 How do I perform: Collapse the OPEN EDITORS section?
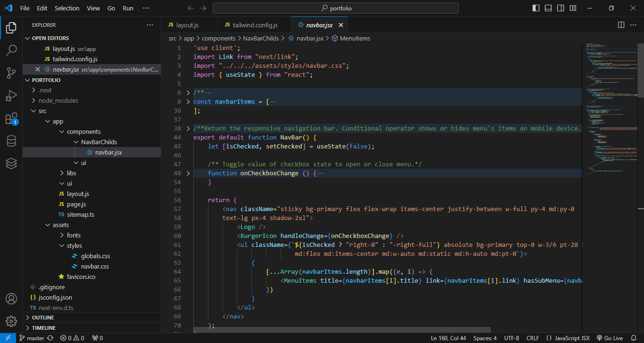pyautogui.click(x=92, y=38)
